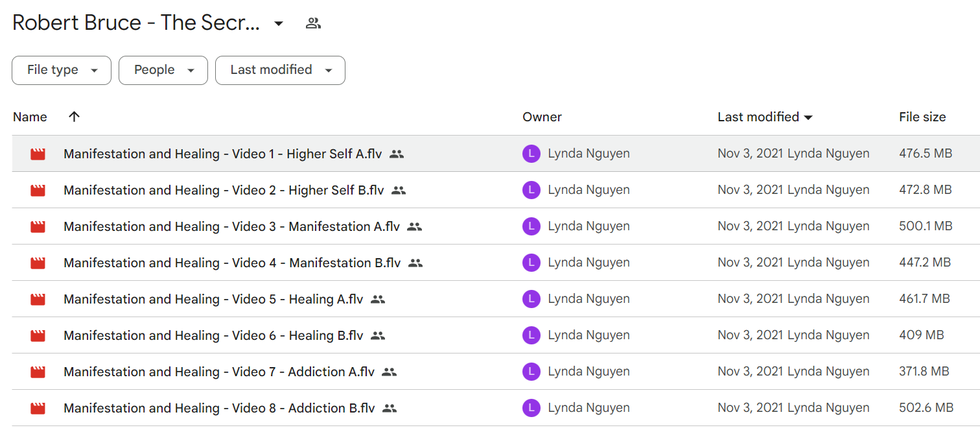
Task: Click the Robert Bruce folder title
Action: click(136, 23)
